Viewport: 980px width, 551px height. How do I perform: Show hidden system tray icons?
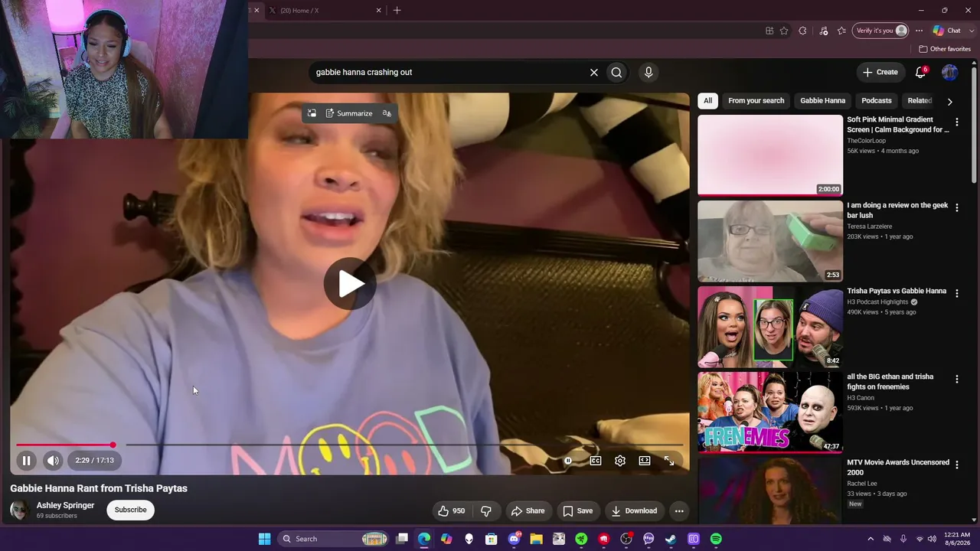point(870,539)
